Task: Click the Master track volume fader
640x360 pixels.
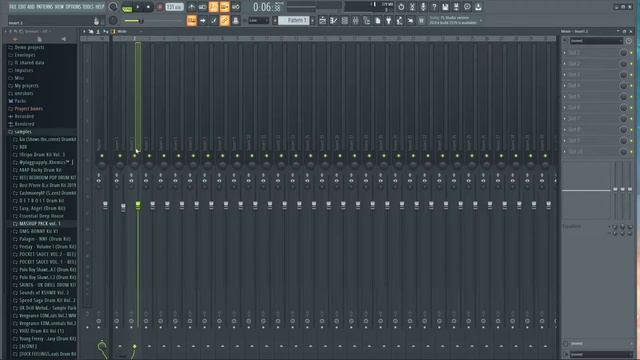Action: [x=105, y=205]
